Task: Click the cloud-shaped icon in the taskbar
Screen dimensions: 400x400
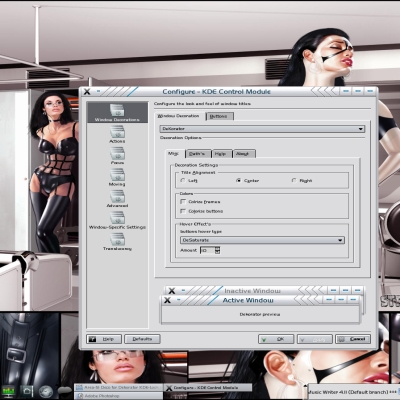Action: coord(64,389)
